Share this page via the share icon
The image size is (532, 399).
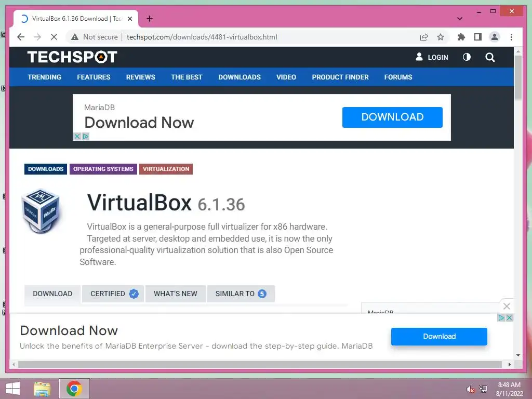tap(424, 37)
